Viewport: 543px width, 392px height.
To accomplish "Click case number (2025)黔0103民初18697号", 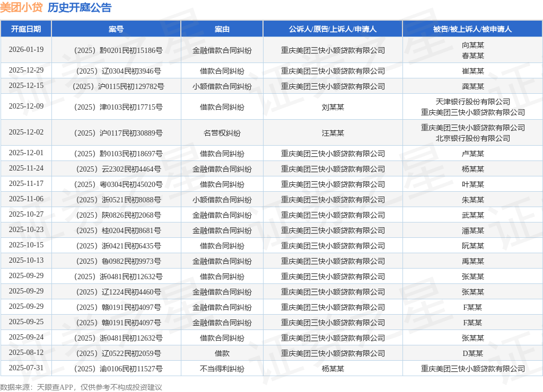I will (x=118, y=154).
